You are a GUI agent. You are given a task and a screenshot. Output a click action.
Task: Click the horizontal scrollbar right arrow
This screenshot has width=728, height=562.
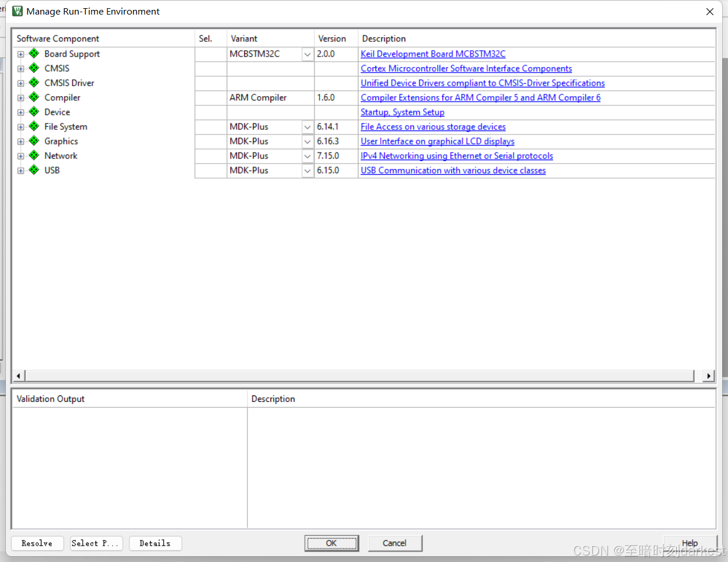(709, 376)
